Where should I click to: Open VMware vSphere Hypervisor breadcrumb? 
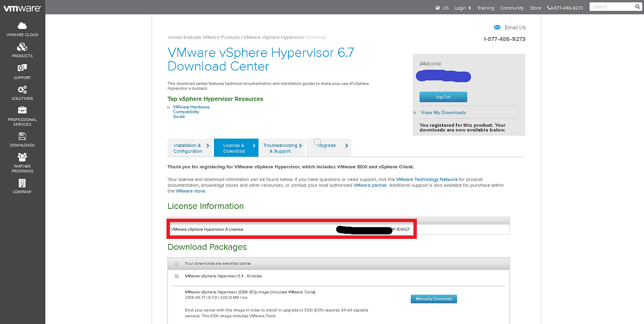pos(273,37)
